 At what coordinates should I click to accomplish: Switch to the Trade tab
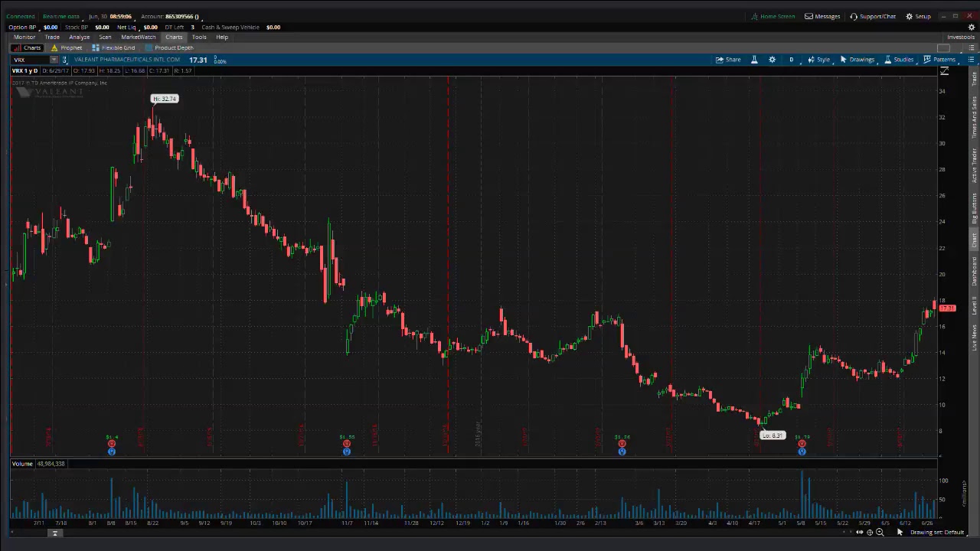[x=52, y=37]
